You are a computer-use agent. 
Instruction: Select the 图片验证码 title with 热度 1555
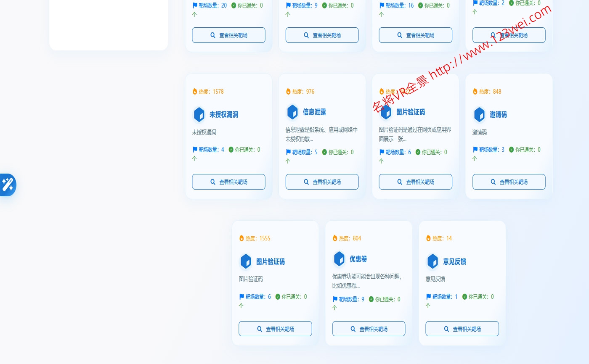click(x=271, y=261)
